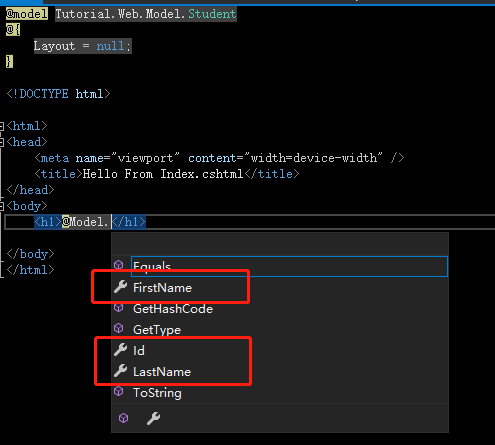Click the DOCTYPE declaration
The width and height of the screenshot is (495, 445).
pyautogui.click(x=58, y=94)
